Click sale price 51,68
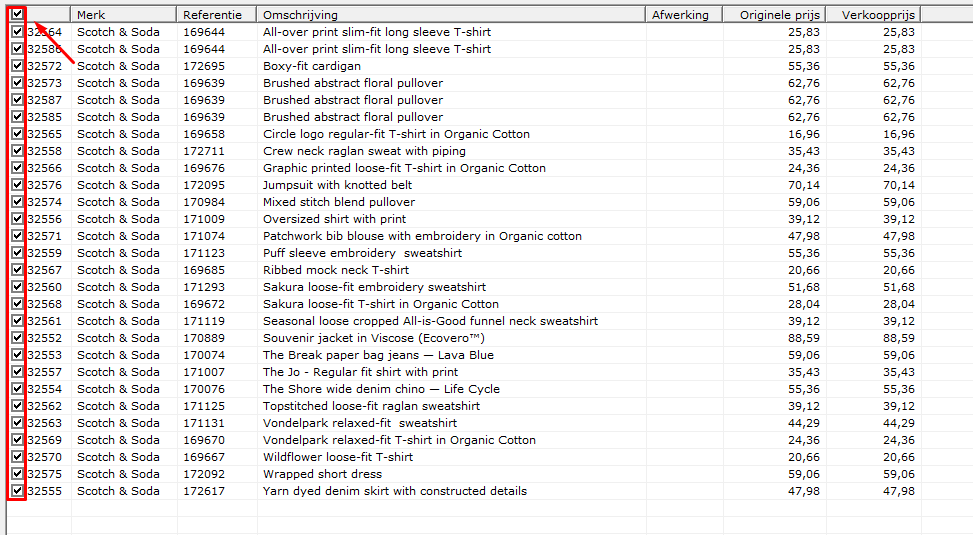 pos(899,287)
